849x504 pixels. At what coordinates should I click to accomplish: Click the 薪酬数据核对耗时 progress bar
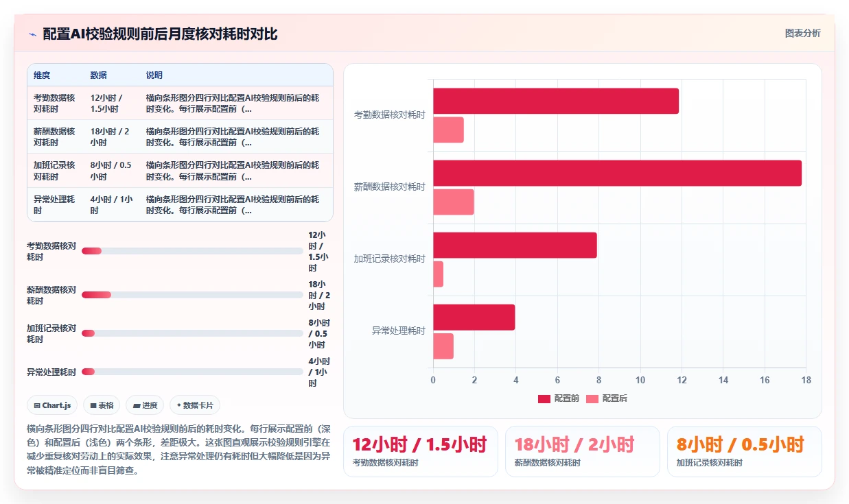coord(192,295)
